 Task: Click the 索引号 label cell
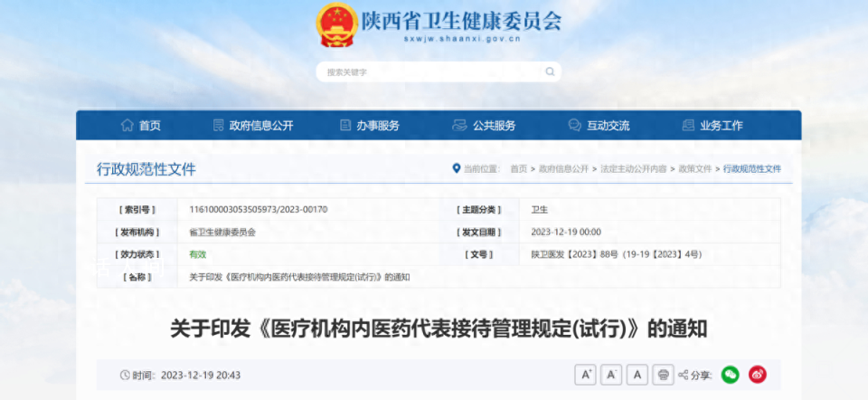tap(137, 209)
